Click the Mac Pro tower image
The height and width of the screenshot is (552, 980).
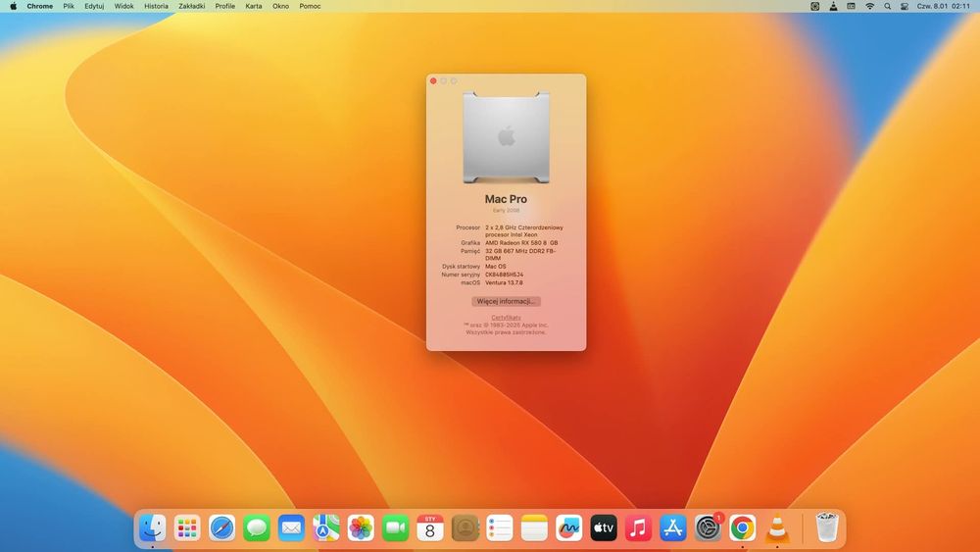point(507,137)
